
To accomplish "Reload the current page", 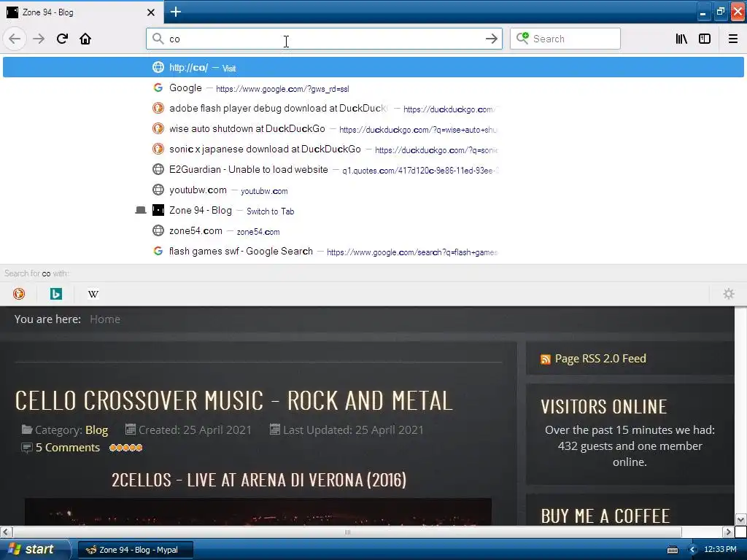I will (62, 39).
